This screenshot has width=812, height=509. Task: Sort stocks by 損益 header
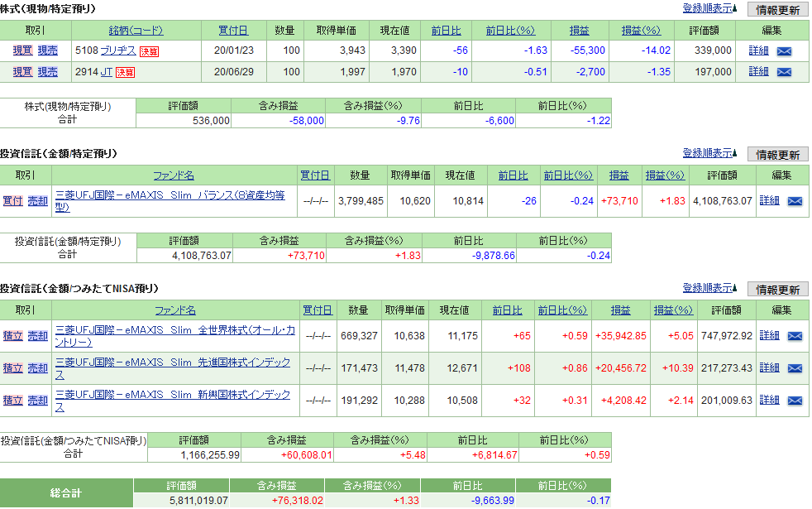tap(579, 31)
